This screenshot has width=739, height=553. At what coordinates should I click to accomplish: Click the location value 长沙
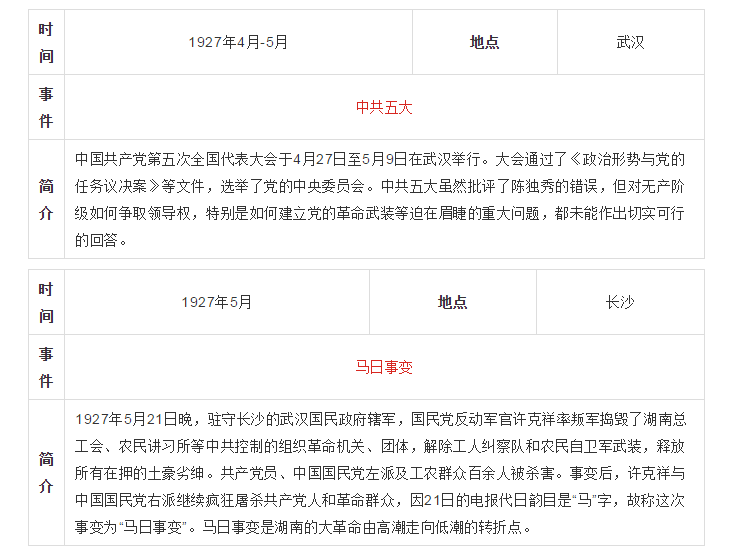pyautogui.click(x=620, y=302)
